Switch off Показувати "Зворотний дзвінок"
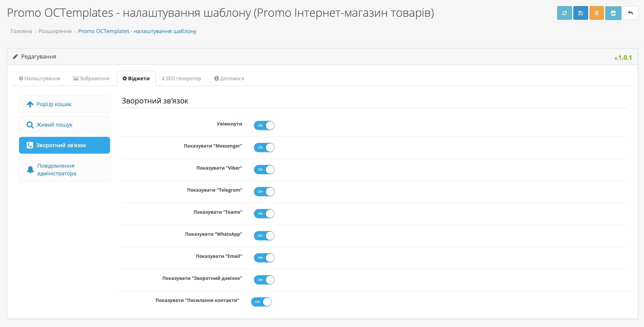Viewport: 644px width, 327px height. pos(264,280)
